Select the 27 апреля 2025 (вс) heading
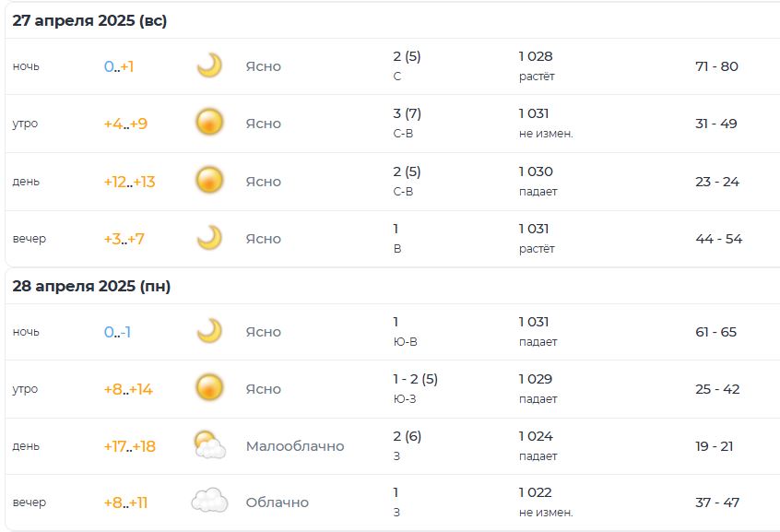Viewport: 780px width, 532px height. 89,21
